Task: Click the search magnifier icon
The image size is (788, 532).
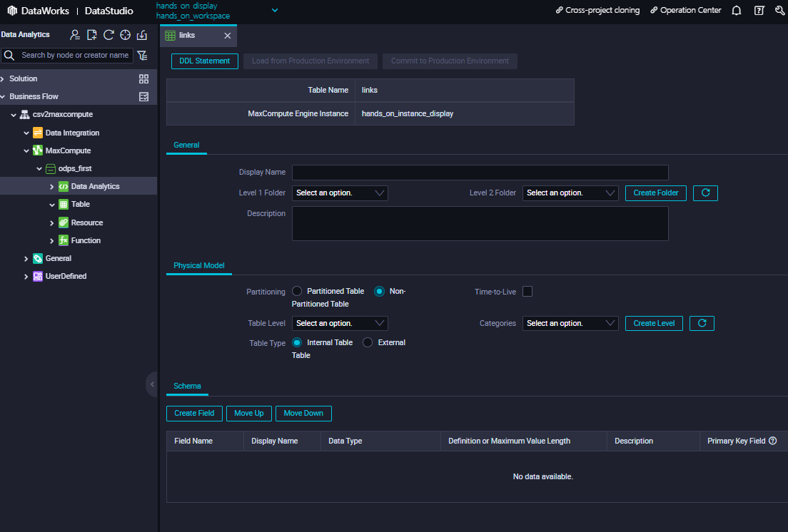Action: (x=9, y=55)
